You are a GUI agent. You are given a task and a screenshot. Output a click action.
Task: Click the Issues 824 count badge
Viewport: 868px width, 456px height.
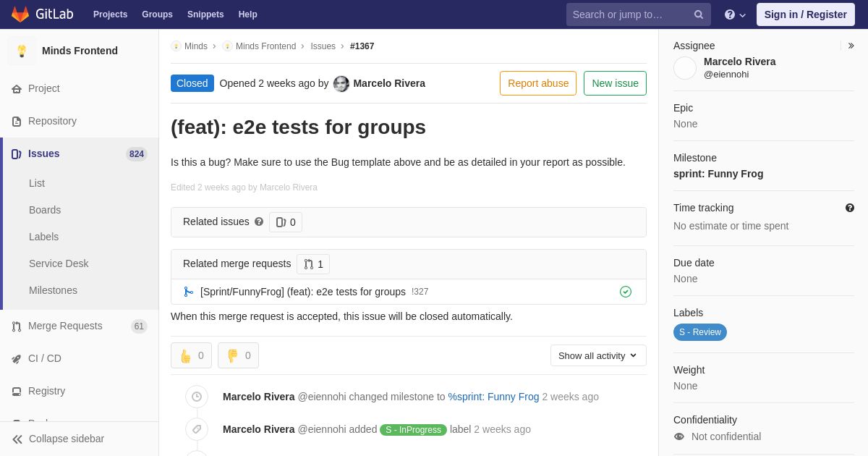coord(137,154)
